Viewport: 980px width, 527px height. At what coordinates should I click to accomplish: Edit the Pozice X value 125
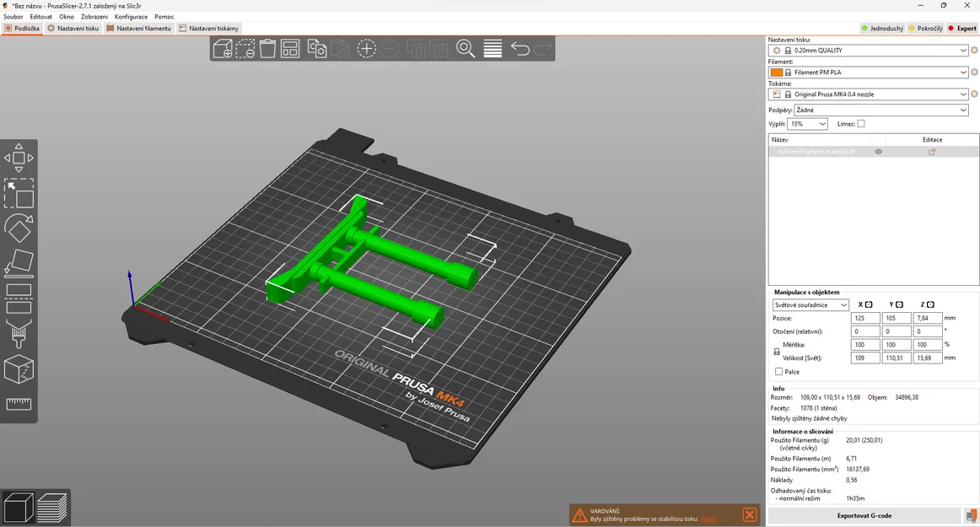(x=865, y=318)
